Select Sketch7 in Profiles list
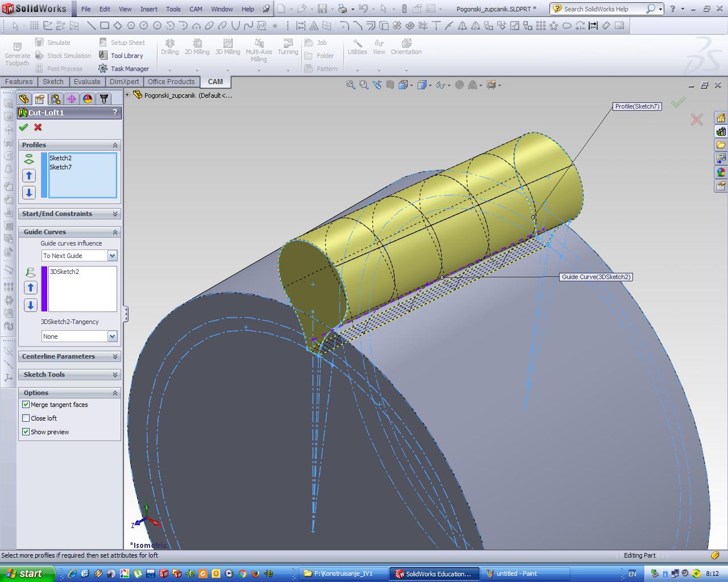The width and height of the screenshot is (728, 582). 60,167
